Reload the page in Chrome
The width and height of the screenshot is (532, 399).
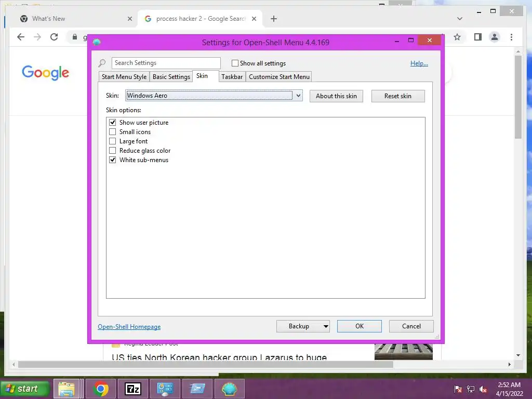[x=54, y=37]
